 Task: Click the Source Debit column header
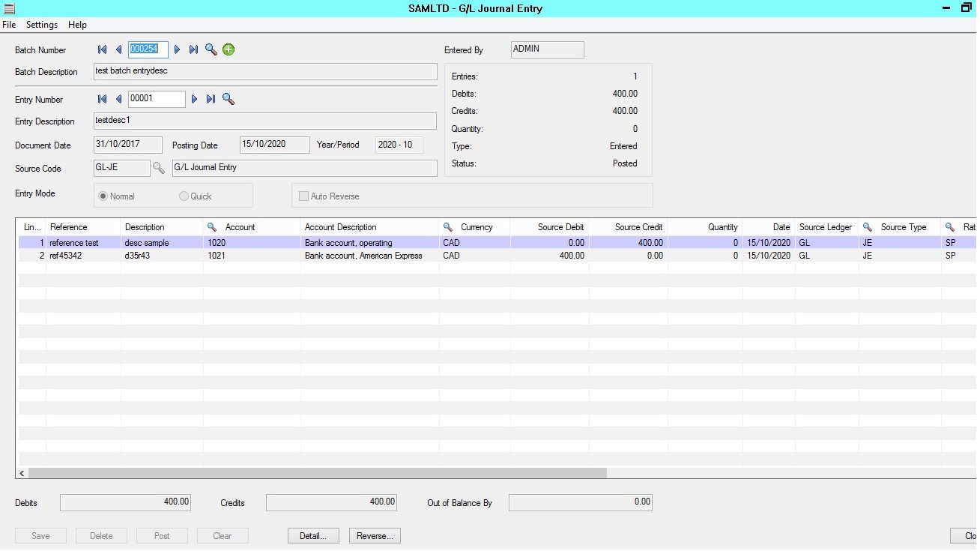(550, 227)
